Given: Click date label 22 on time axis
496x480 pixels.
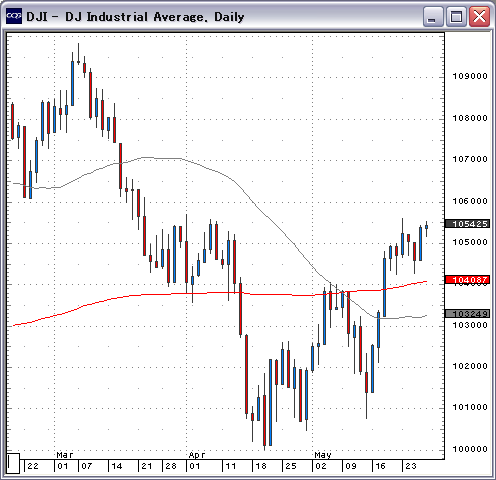Looking at the screenshot, I should (33, 466).
